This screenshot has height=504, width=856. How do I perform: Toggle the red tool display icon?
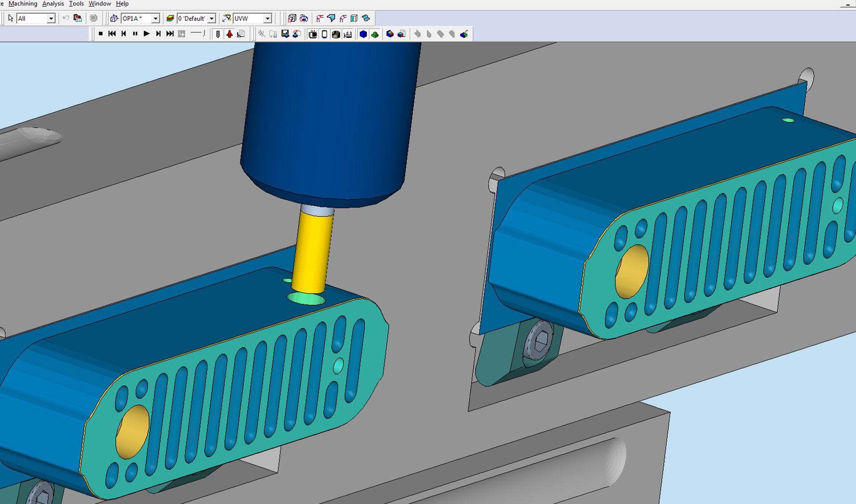click(230, 34)
